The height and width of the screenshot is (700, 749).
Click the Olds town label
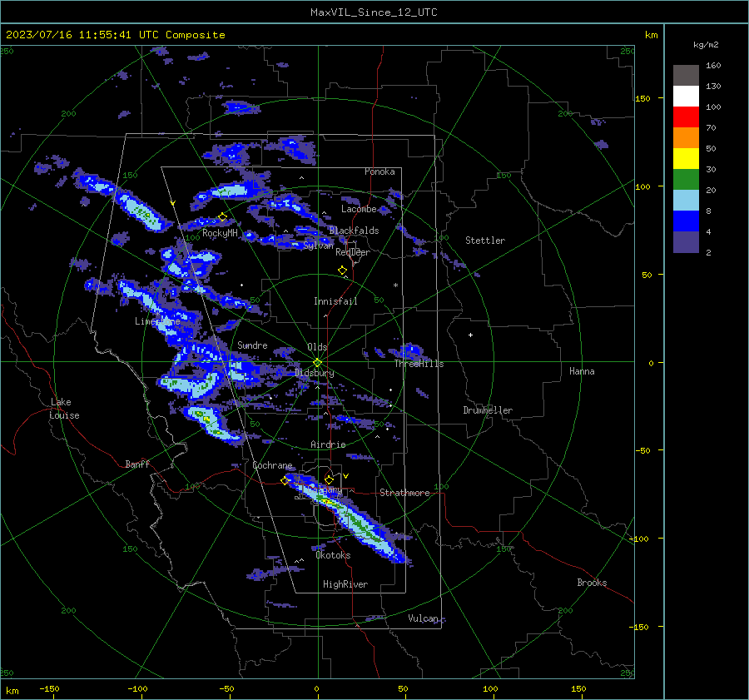click(317, 347)
